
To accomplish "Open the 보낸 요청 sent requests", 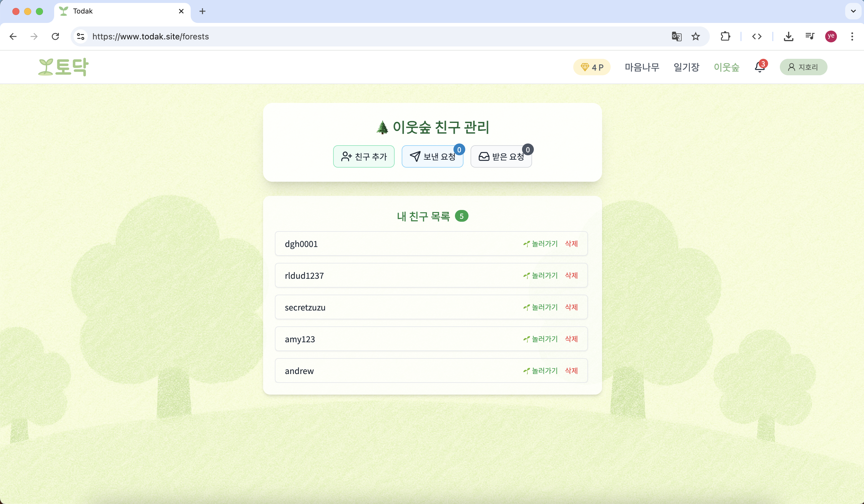I will click(432, 156).
